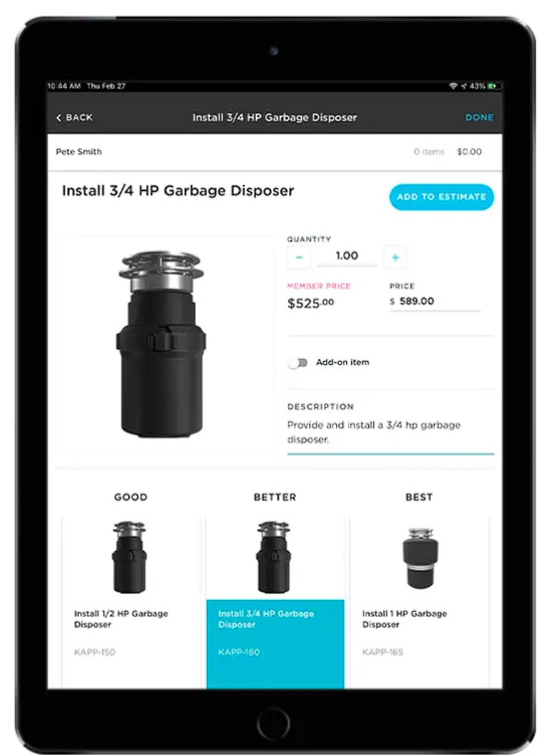Open the KAPP-160 highlighted card

[x=276, y=644]
